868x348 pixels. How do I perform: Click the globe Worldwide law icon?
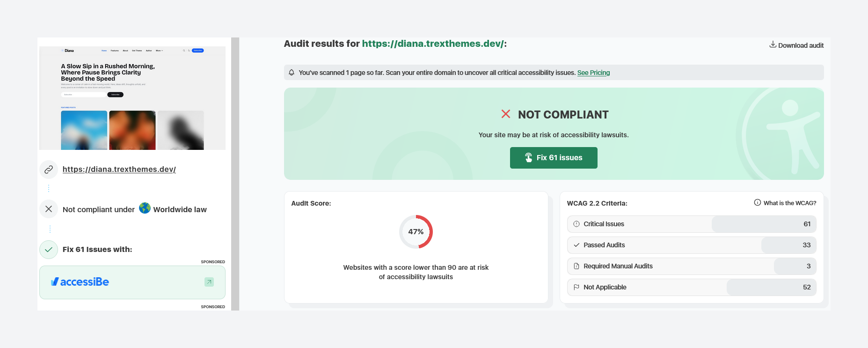coord(145,208)
